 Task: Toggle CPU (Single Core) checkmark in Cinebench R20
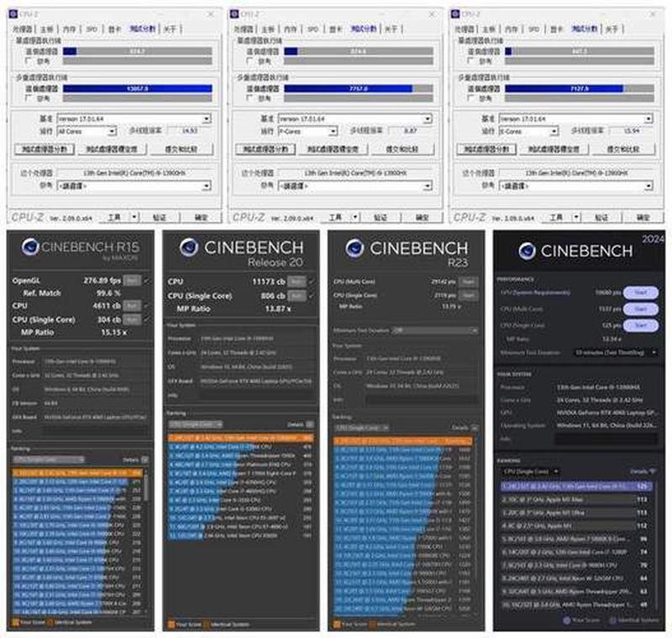[x=312, y=296]
